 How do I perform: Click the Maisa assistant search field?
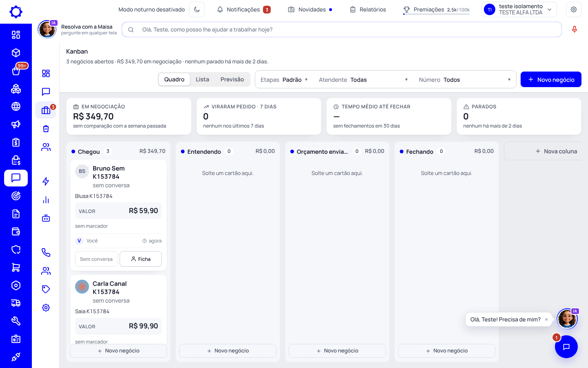pyautogui.click(x=342, y=29)
